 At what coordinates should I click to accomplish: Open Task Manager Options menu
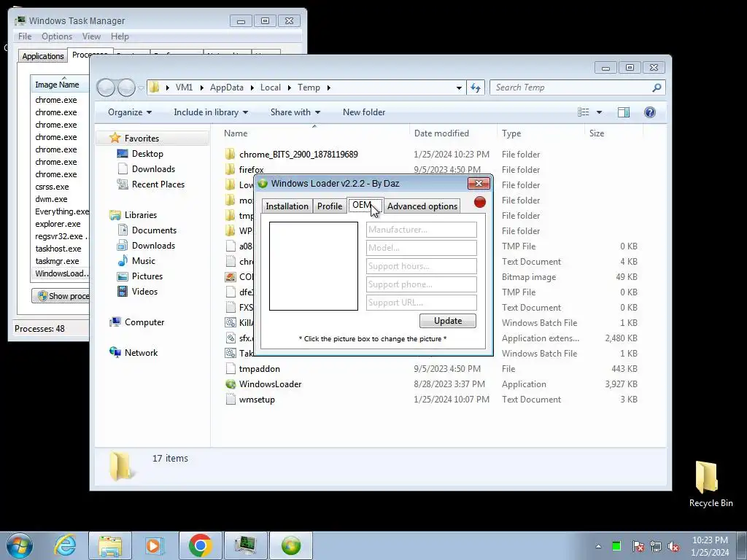[57, 36]
